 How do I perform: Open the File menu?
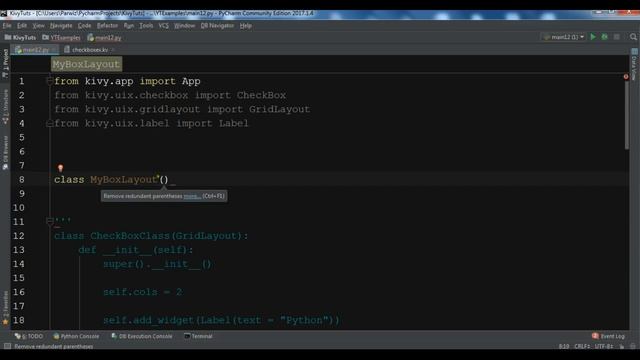tap(7, 26)
